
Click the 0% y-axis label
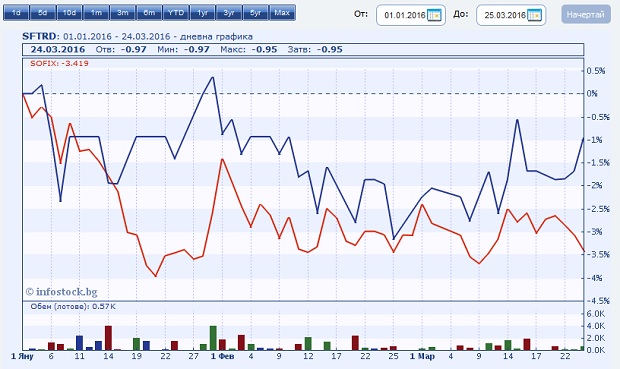tap(592, 94)
